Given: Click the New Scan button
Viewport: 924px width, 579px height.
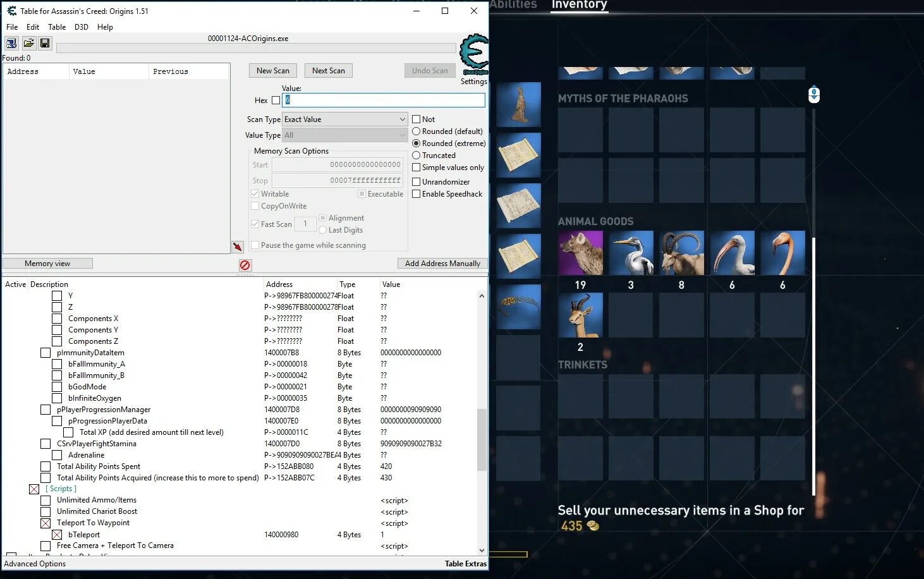Looking at the screenshot, I should 273,71.
